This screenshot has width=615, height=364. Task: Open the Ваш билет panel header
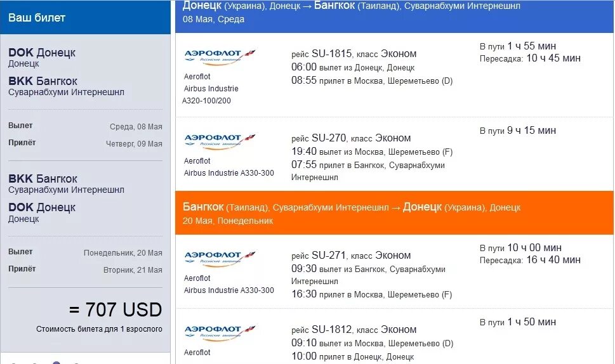(x=85, y=17)
